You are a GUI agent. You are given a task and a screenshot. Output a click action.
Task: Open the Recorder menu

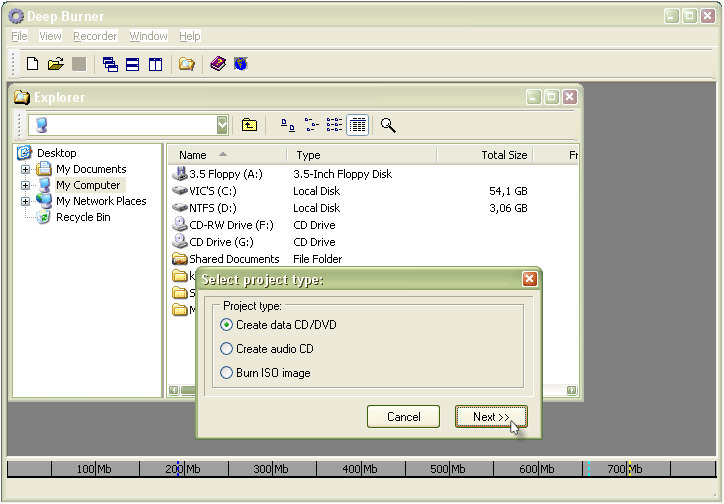95,36
